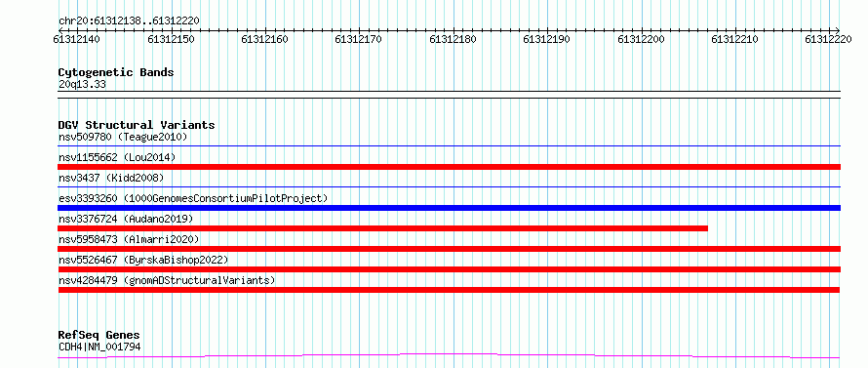868x368 pixels.
Task: Open variant nsv3437 (Kidd2008) label
Action: (111, 178)
